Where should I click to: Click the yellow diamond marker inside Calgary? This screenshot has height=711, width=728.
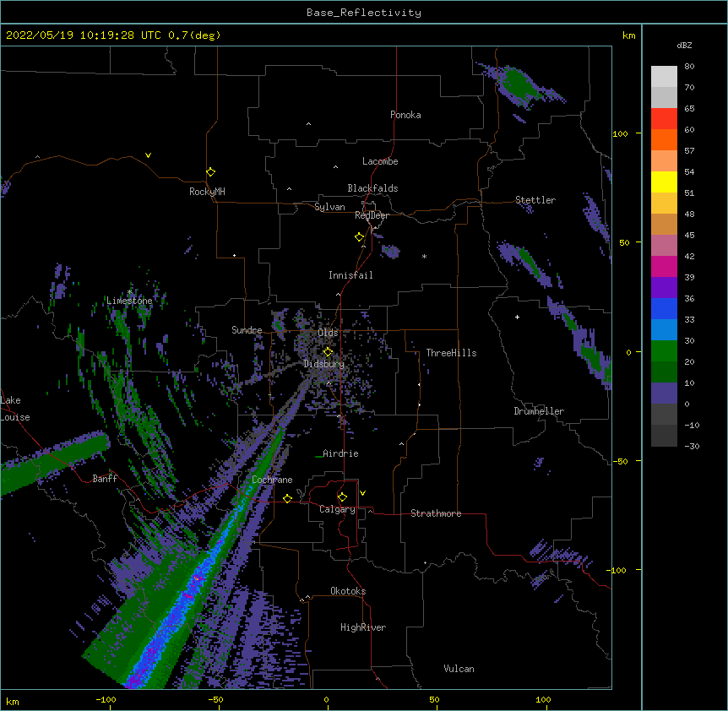[x=342, y=497]
